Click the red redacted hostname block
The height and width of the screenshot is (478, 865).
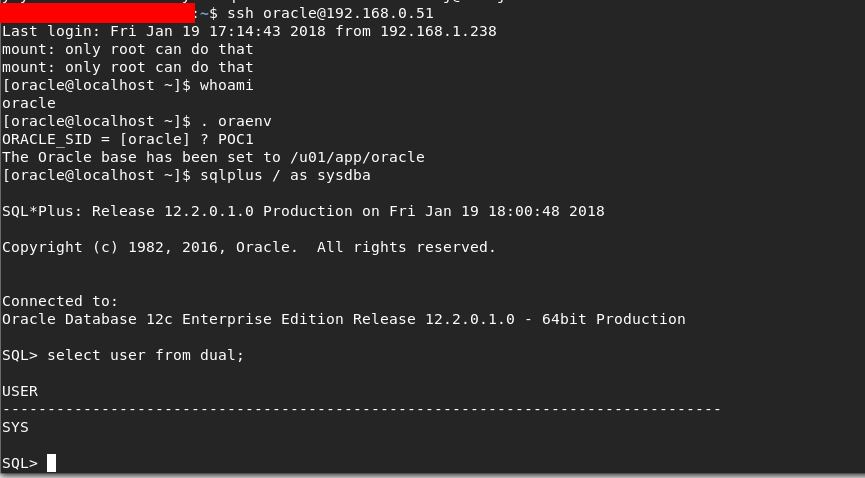point(97,13)
